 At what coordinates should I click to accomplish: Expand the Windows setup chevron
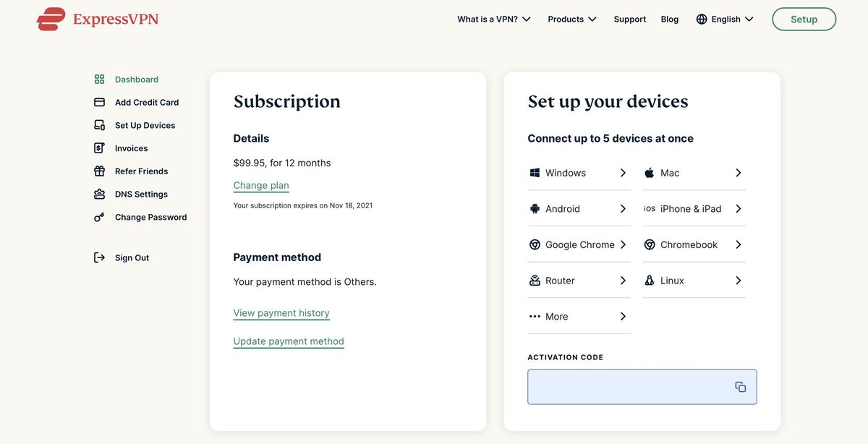623,173
